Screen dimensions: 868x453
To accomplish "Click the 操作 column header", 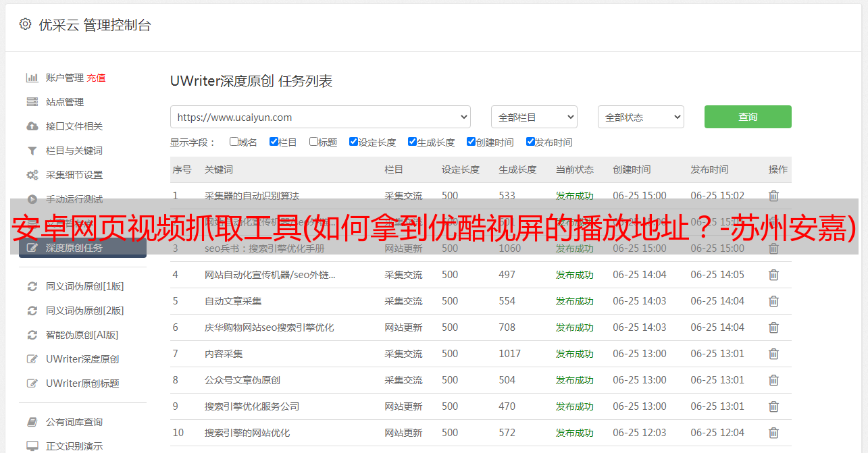I will 778,169.
